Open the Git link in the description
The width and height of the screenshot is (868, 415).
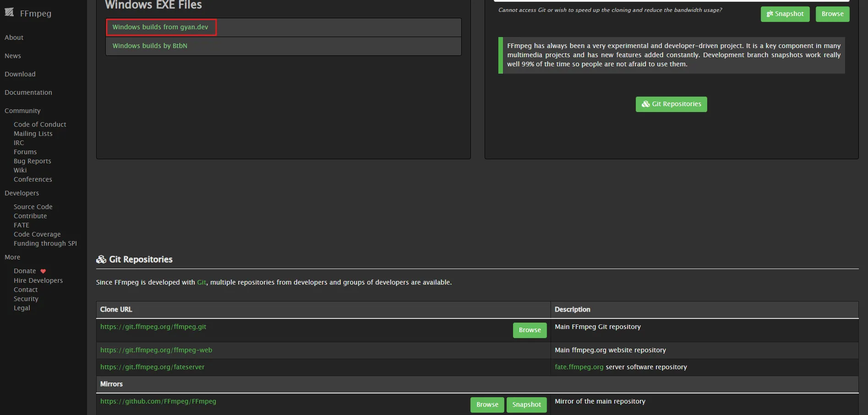[x=202, y=282]
